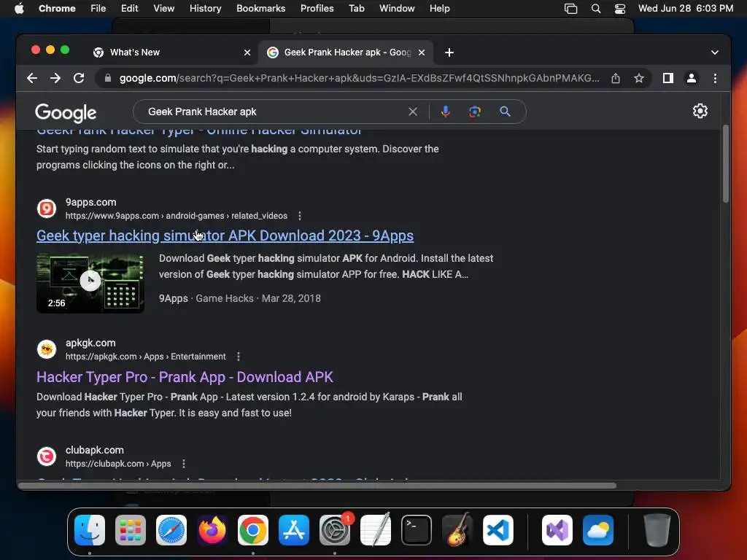Go forward in browser history
This screenshot has width=747, height=560.
pyautogui.click(x=55, y=78)
